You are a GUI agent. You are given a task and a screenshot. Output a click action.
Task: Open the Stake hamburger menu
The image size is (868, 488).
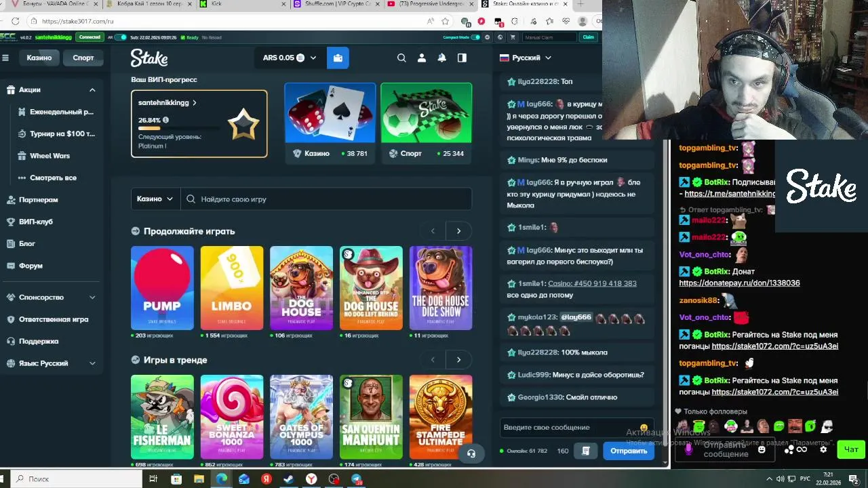tap(5, 58)
